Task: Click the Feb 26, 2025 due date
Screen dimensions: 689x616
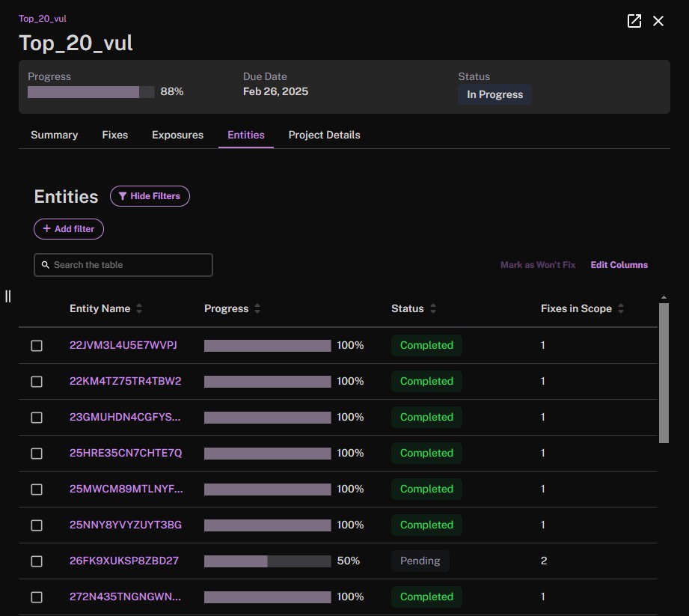Action: (275, 91)
